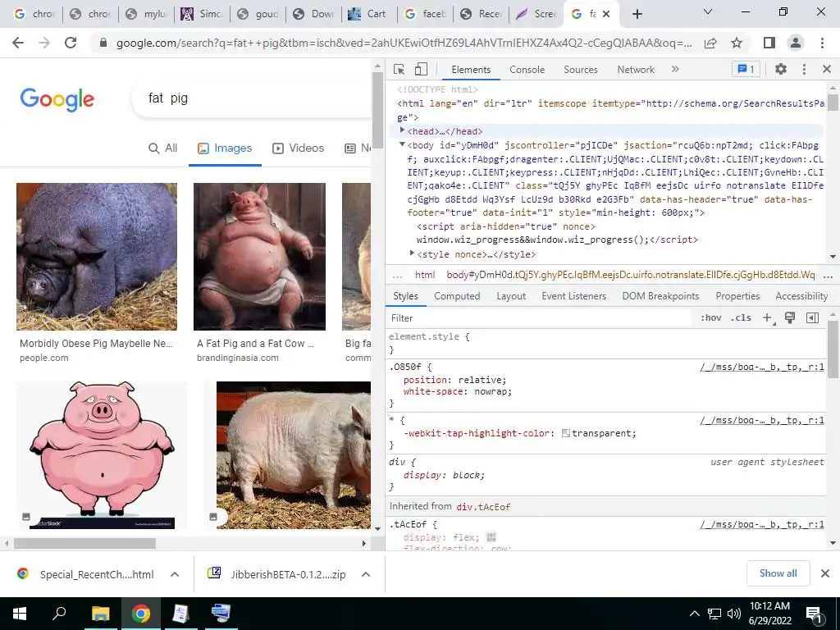Switch to the Sources tab
840x630 pixels.
click(580, 70)
